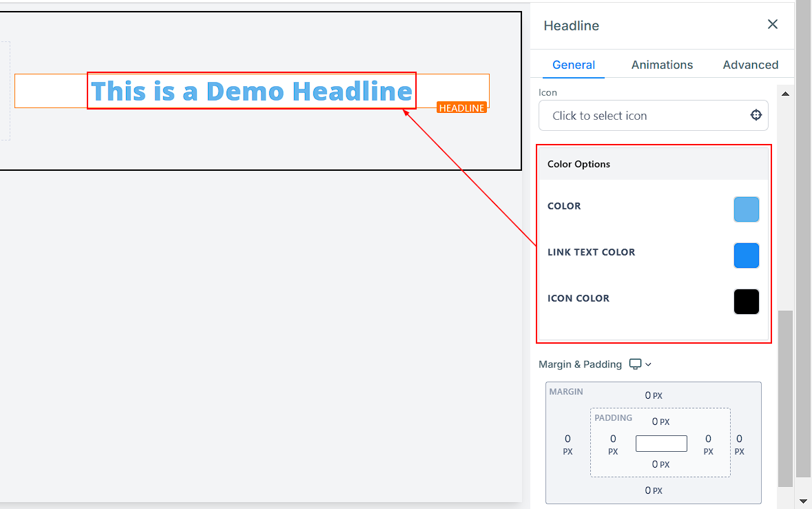Click the ICON COLOR label
This screenshot has height=509, width=812.
(579, 298)
